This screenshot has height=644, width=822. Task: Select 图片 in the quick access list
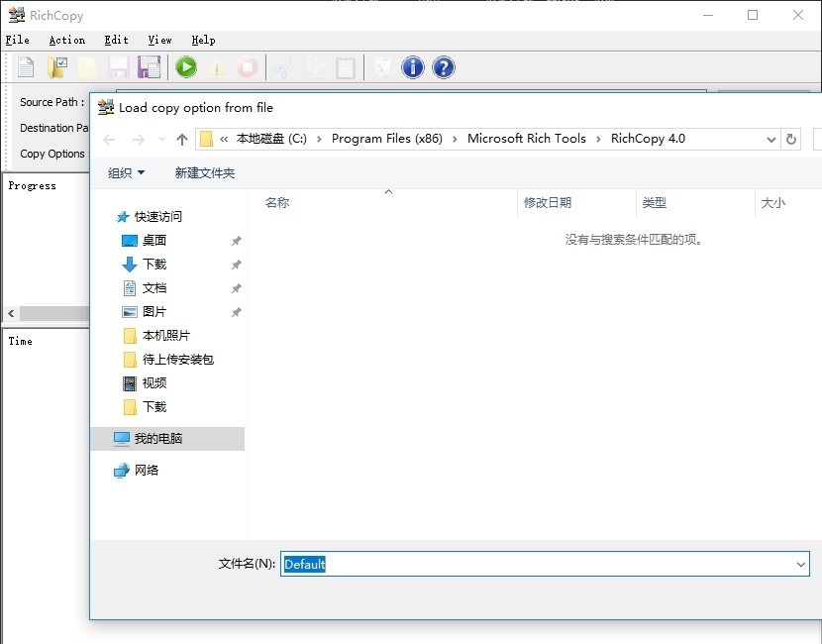click(154, 312)
